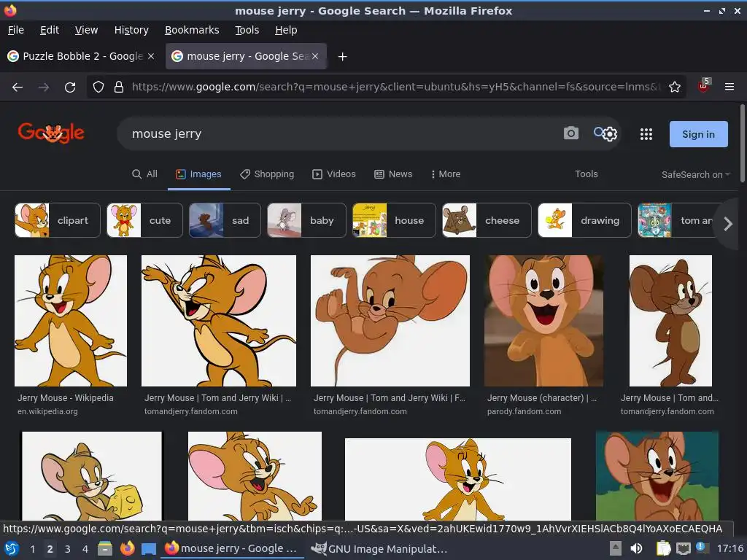Click the forward navigation arrow

pyautogui.click(x=43, y=87)
